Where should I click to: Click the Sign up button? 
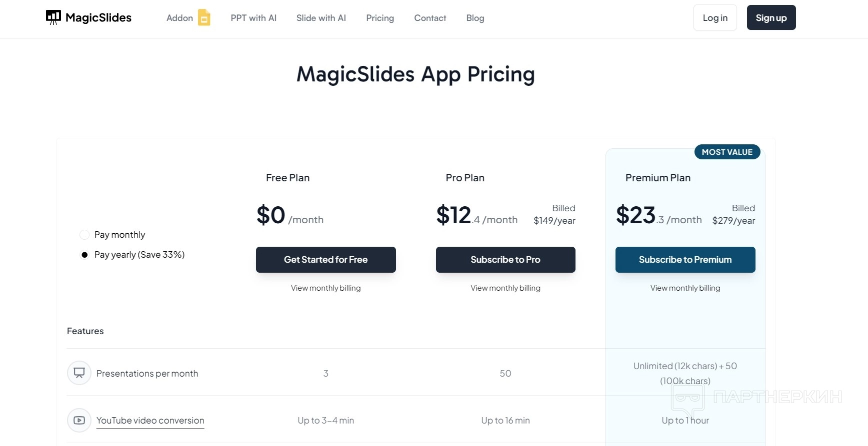coord(771,17)
